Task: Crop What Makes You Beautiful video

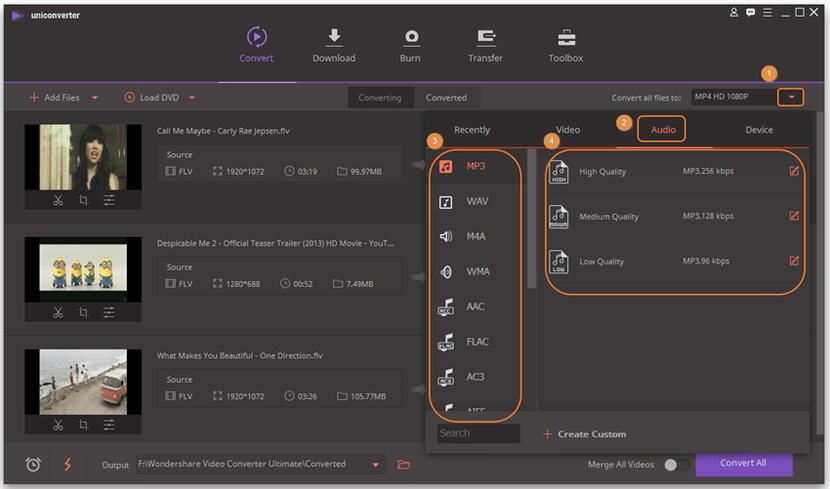Action: 83,424
